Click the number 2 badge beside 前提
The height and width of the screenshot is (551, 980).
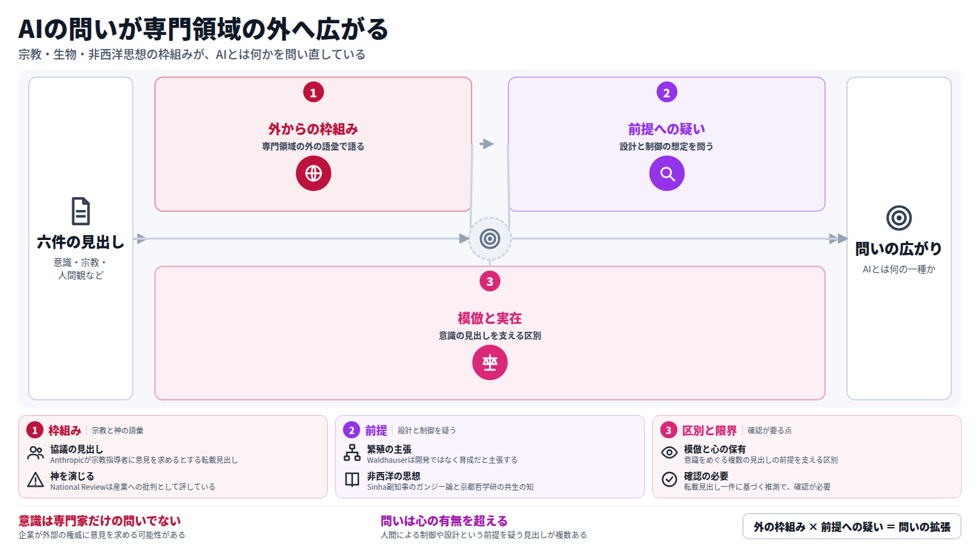pos(352,430)
